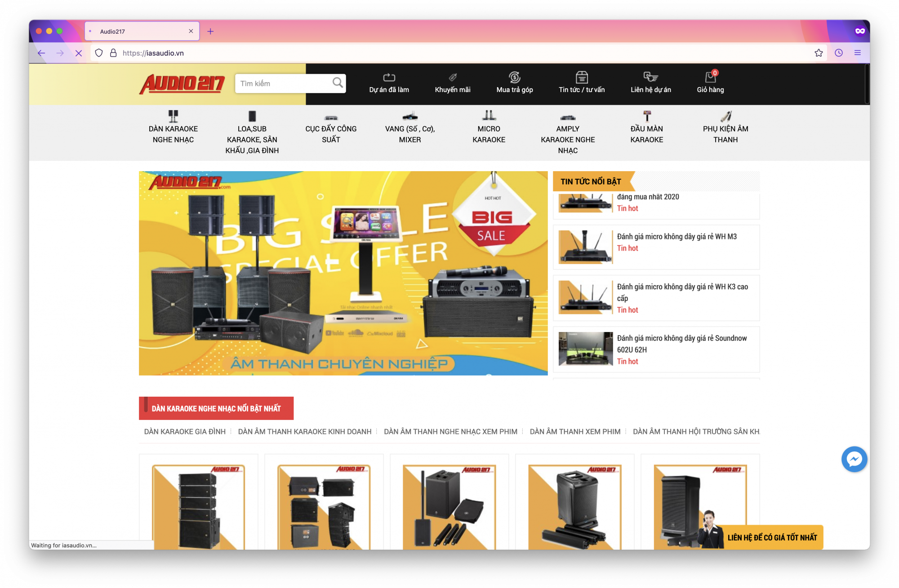The width and height of the screenshot is (899, 588).
Task: Select the DÀN KARAOKE GIA ĐÌNH tab
Action: 185,432
